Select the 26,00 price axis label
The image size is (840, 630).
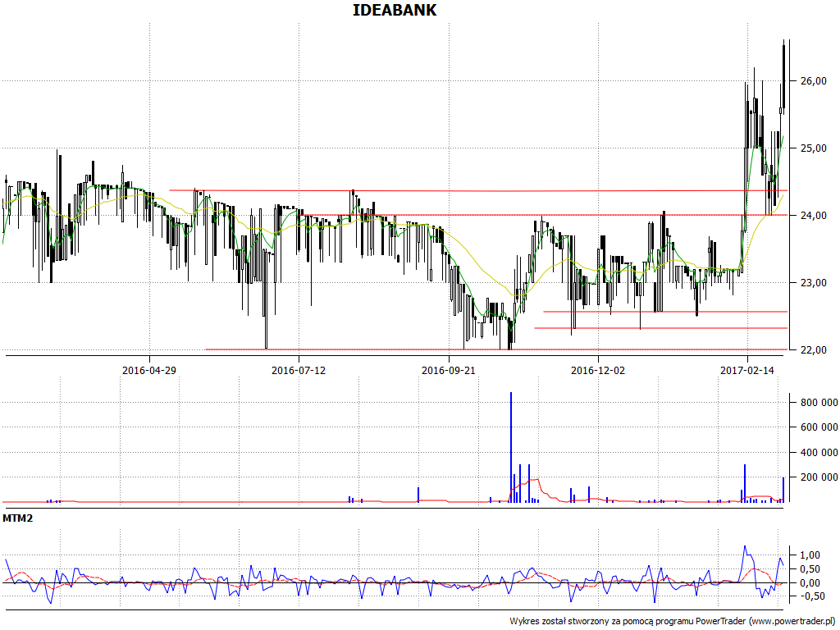point(813,81)
